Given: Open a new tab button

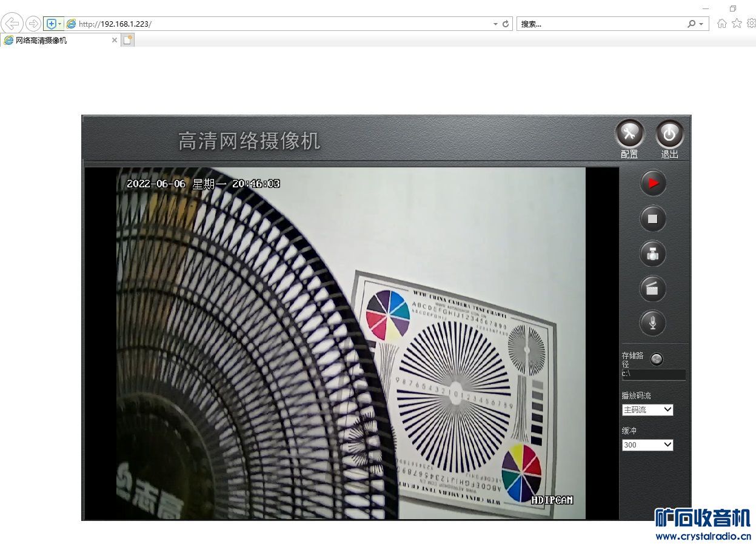Looking at the screenshot, I should [127, 40].
